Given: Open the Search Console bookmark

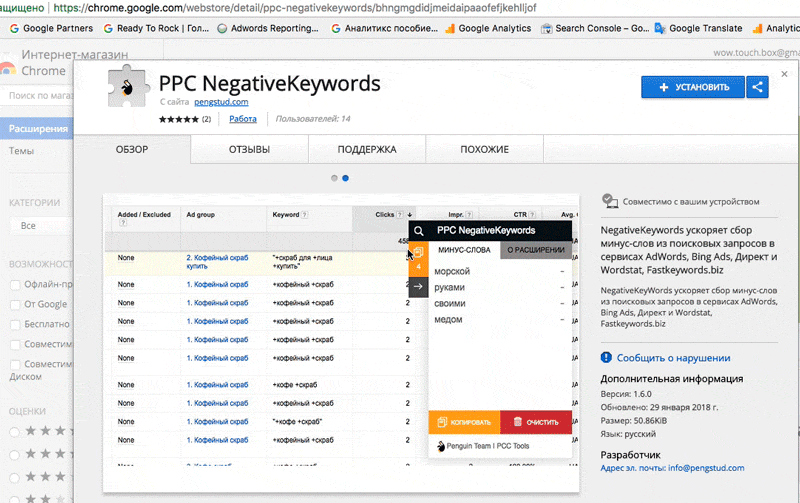Looking at the screenshot, I should tap(595, 29).
